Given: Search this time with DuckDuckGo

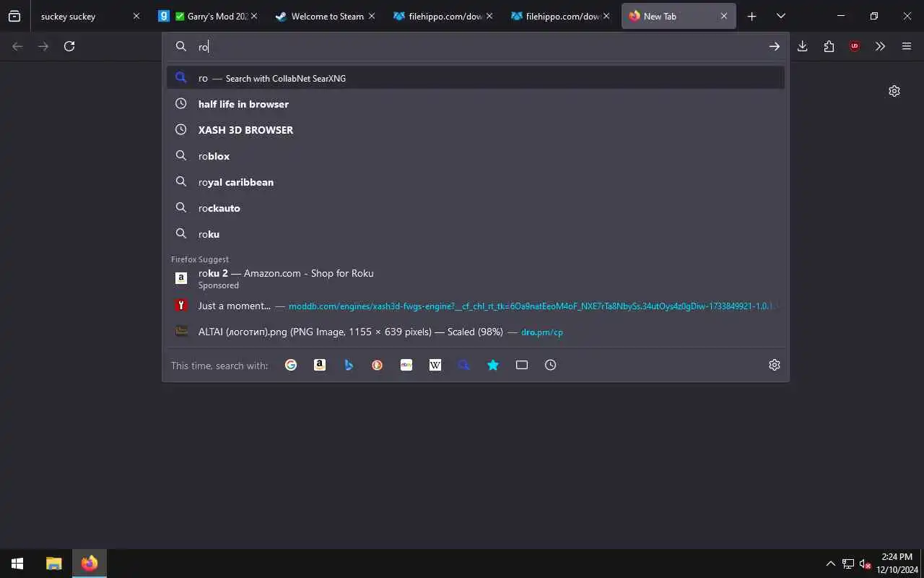Looking at the screenshot, I should [378, 365].
